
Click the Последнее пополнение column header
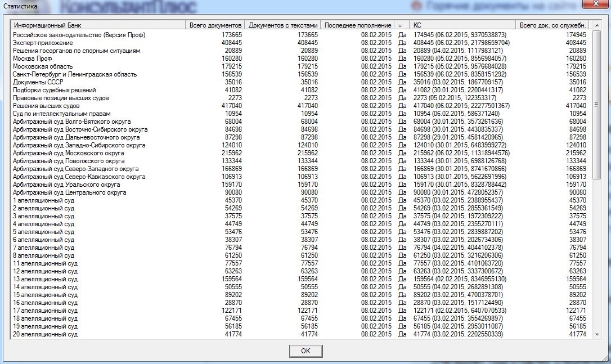coord(357,25)
